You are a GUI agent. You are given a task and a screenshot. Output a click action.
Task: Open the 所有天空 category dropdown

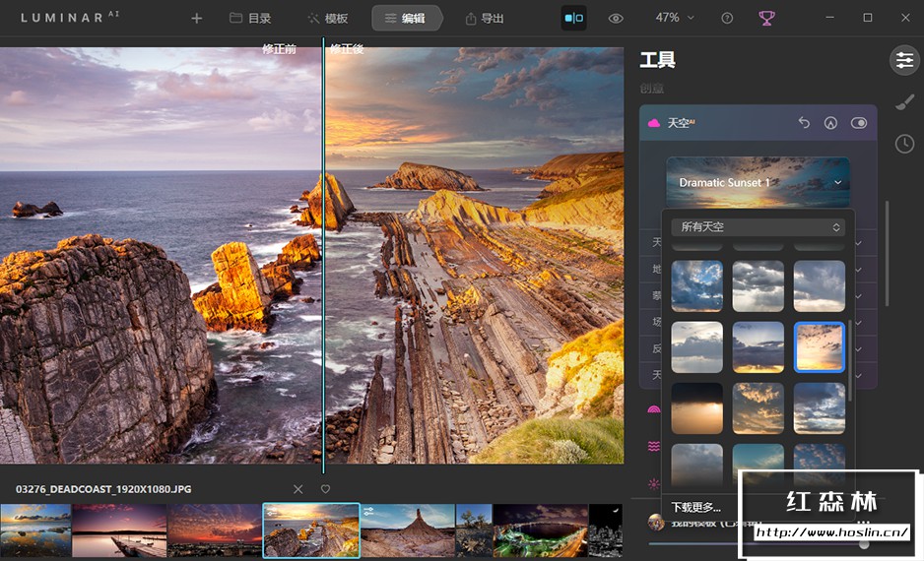point(758,226)
